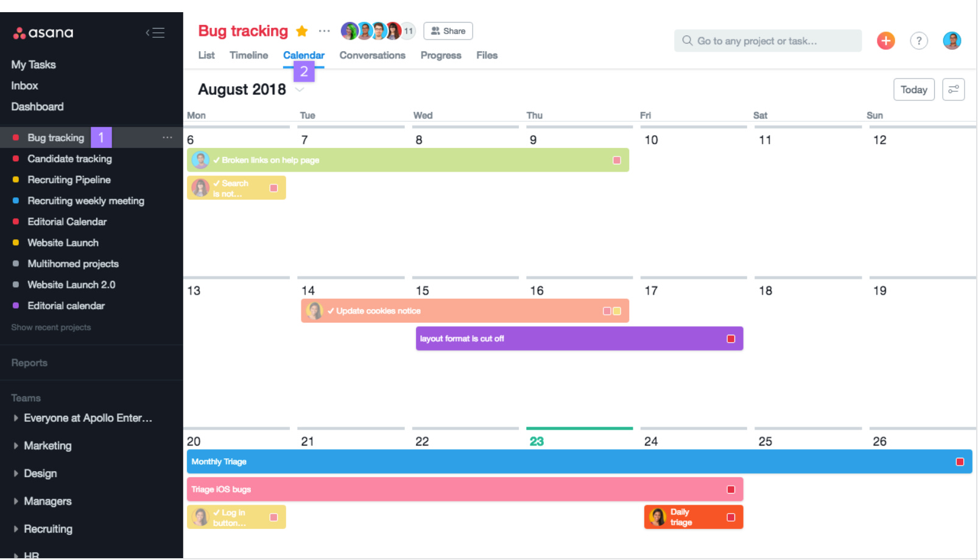Expand the Recruiting team
This screenshot has height=560, width=978.
pos(16,529)
